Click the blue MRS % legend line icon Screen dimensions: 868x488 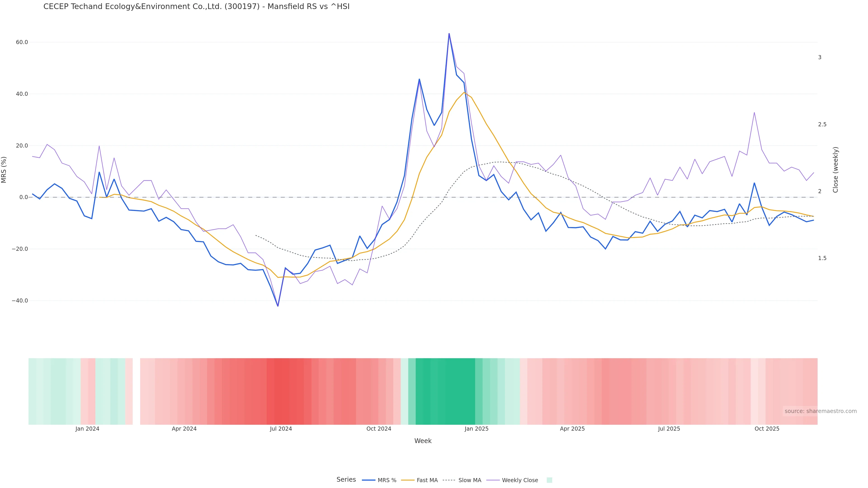click(369, 480)
